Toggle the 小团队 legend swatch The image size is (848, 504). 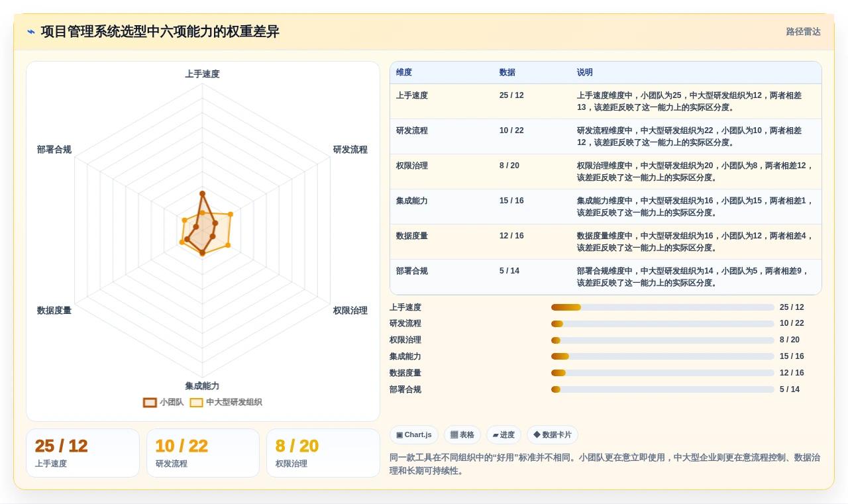pyautogui.click(x=150, y=403)
